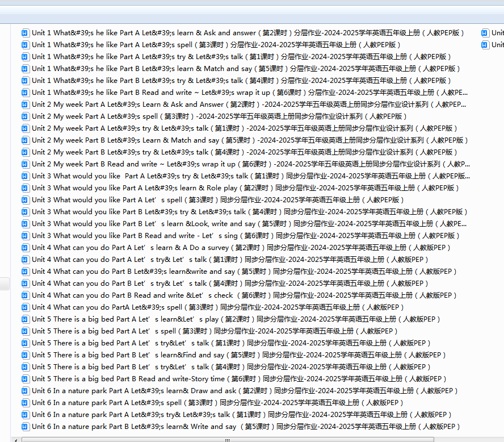The image size is (504, 442).
Task: Select the icon of Unit 4 PartA Let's spell
Action: pyautogui.click(x=25, y=307)
